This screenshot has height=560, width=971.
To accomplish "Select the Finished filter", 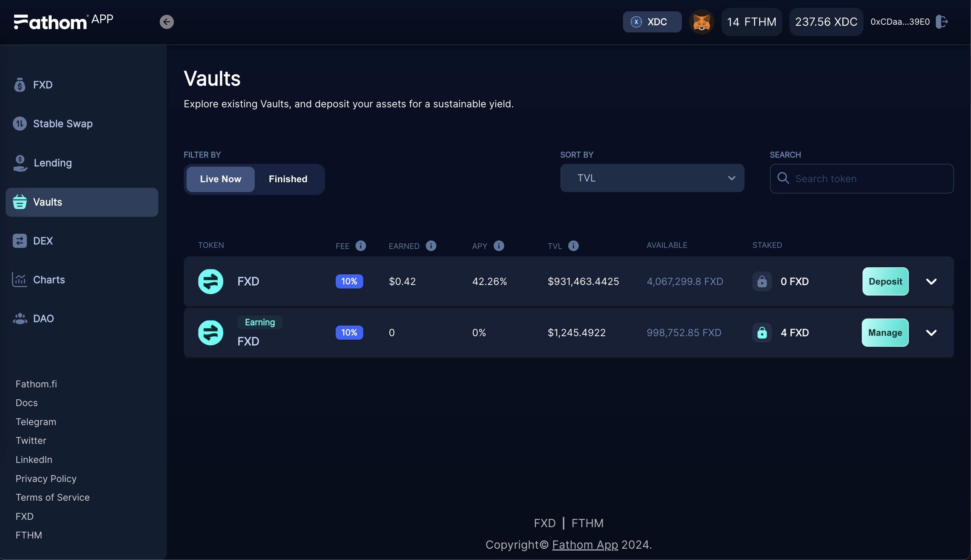I will (x=288, y=179).
